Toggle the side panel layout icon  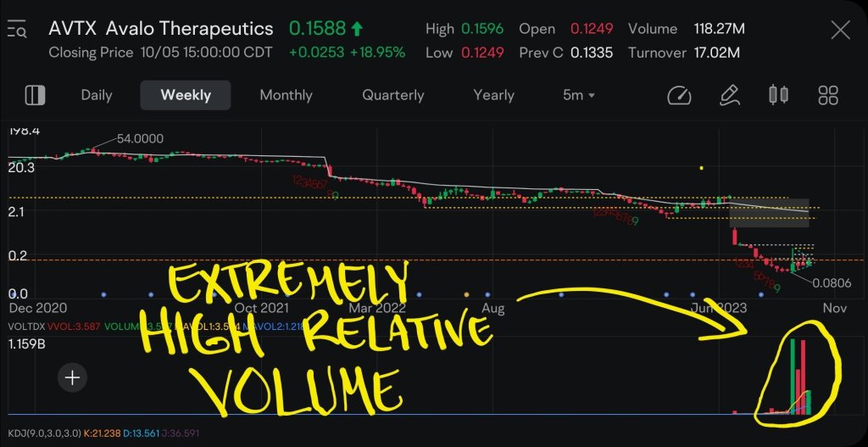pos(35,95)
